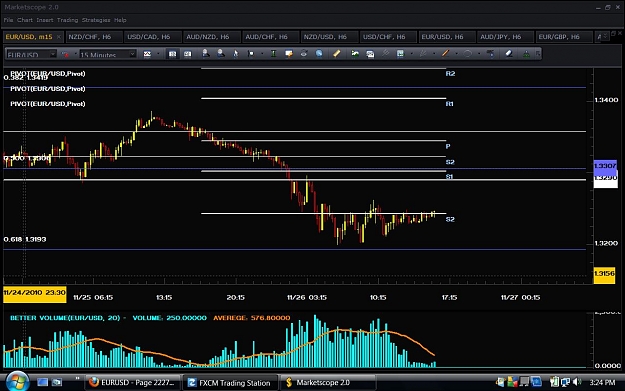Open the File menu
Screen dimensions: 625x391
coord(8,20)
